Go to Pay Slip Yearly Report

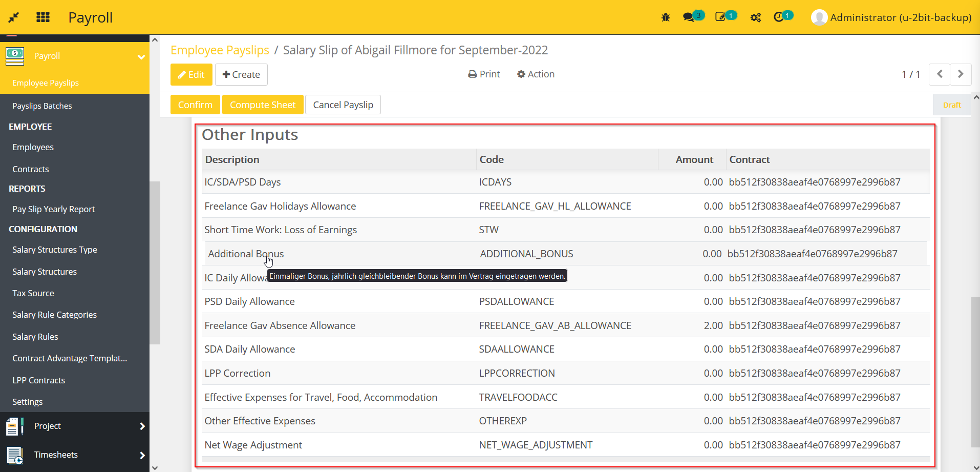[x=54, y=209]
